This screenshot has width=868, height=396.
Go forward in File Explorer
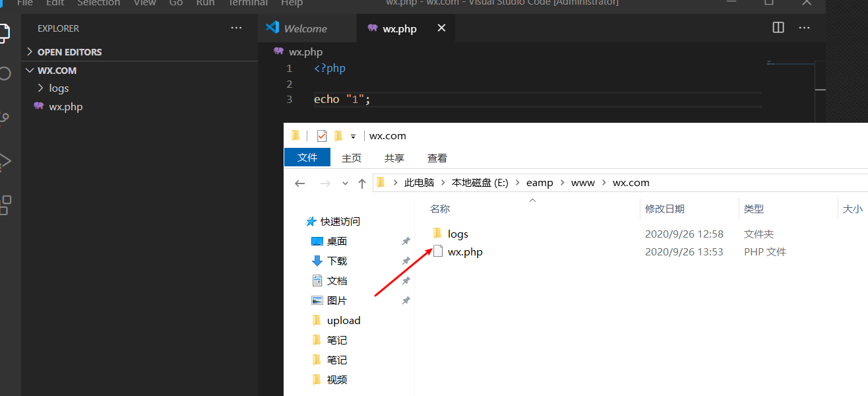point(325,183)
